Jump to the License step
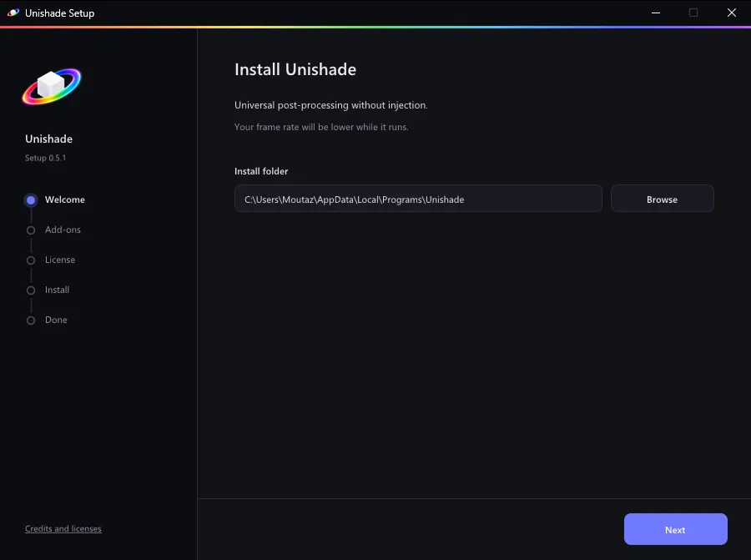Viewport: 751px width, 560px height. pos(60,260)
